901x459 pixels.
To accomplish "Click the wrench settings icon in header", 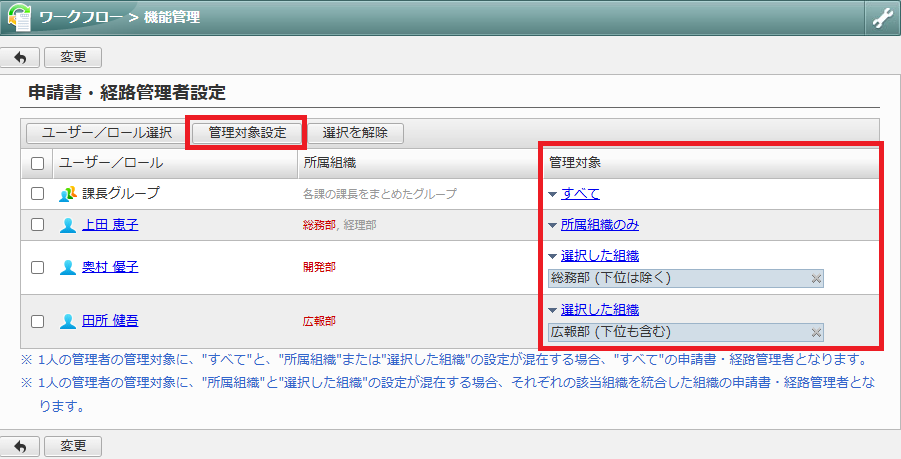I will (882, 17).
